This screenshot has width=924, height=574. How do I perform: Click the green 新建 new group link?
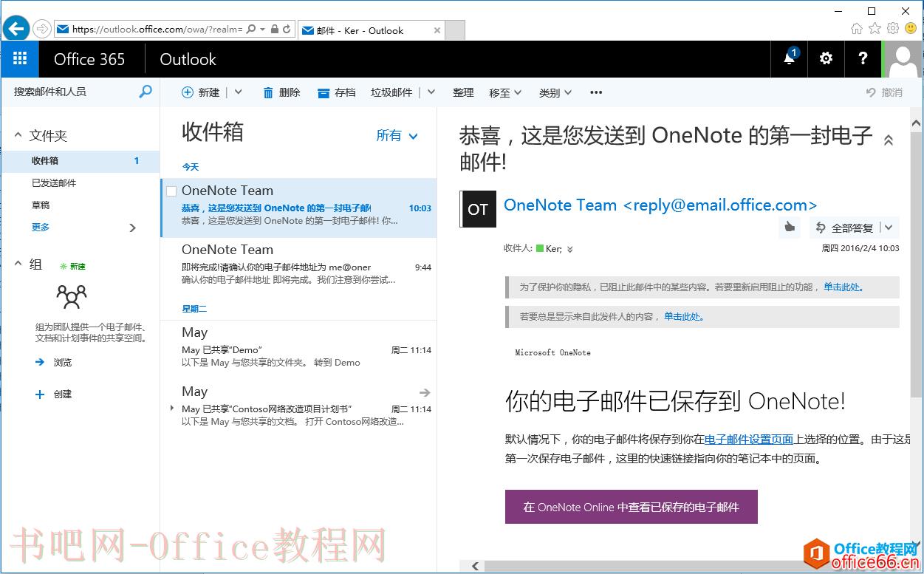click(72, 266)
